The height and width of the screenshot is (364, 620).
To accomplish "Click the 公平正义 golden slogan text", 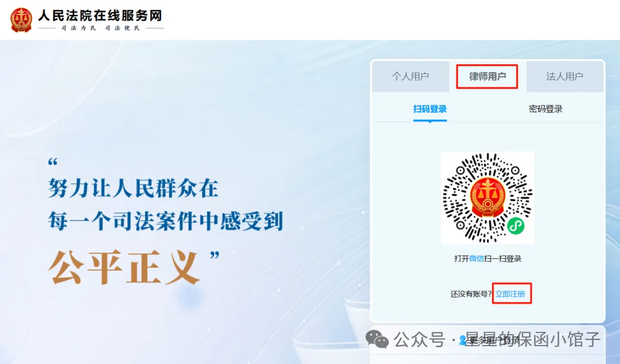I will 124,268.
